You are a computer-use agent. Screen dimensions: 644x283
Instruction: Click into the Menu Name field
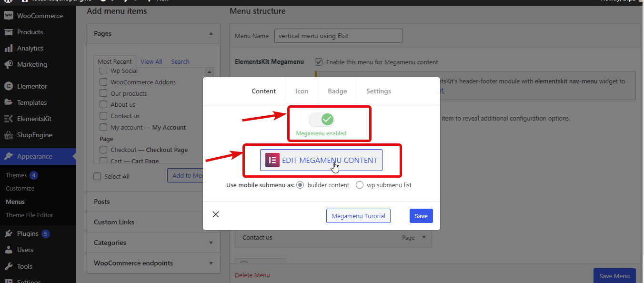[338, 36]
